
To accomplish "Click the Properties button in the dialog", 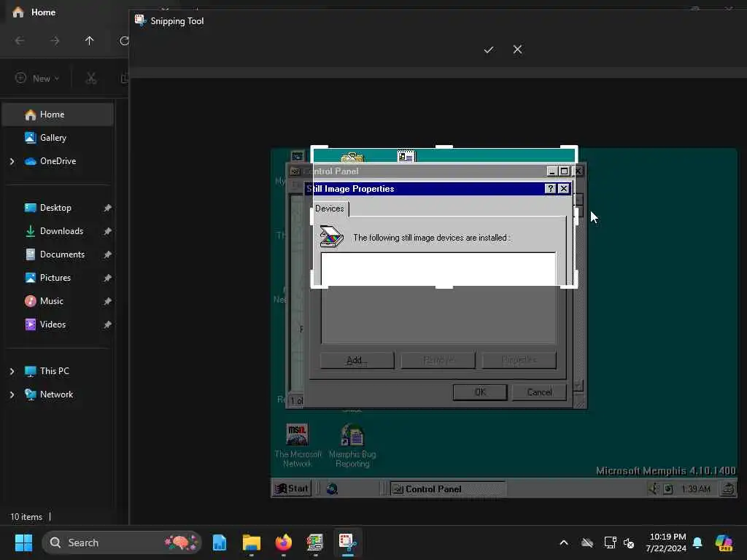I will click(519, 360).
